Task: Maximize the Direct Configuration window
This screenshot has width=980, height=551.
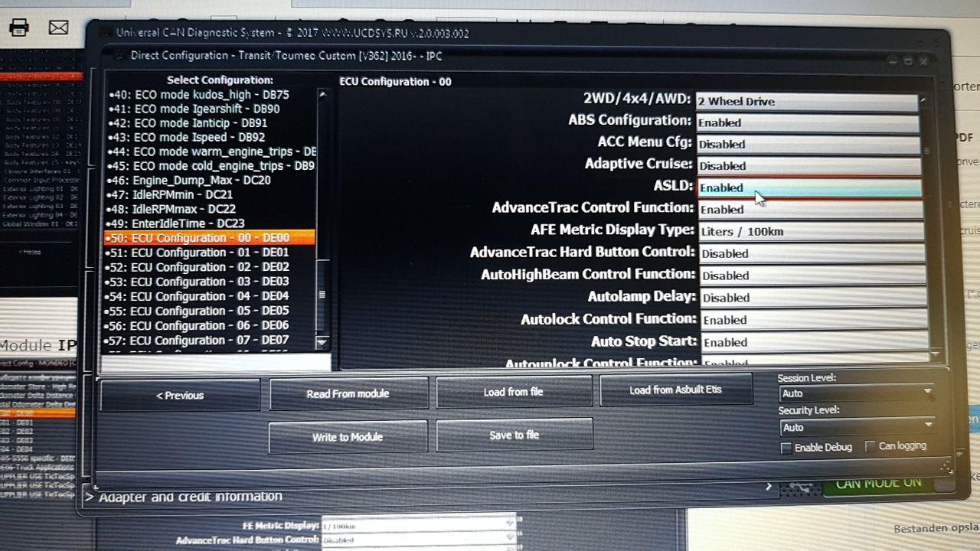Action: click(907, 61)
